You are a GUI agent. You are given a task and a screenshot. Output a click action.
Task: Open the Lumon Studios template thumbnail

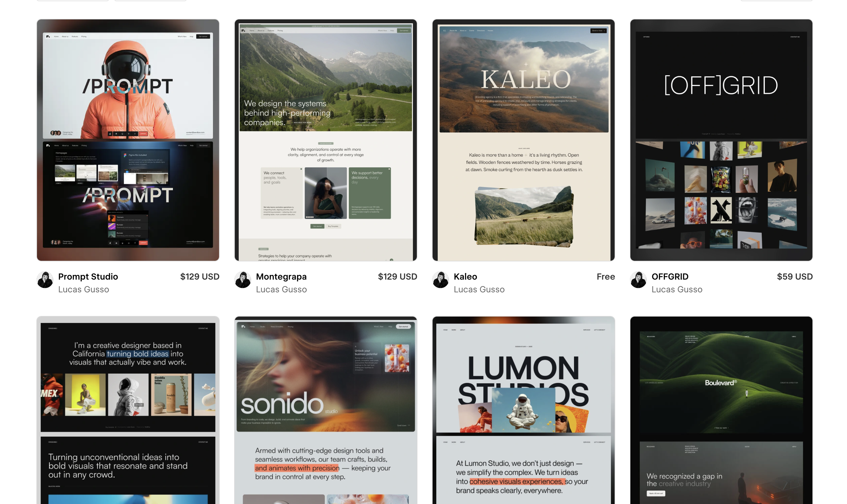[x=523, y=409]
